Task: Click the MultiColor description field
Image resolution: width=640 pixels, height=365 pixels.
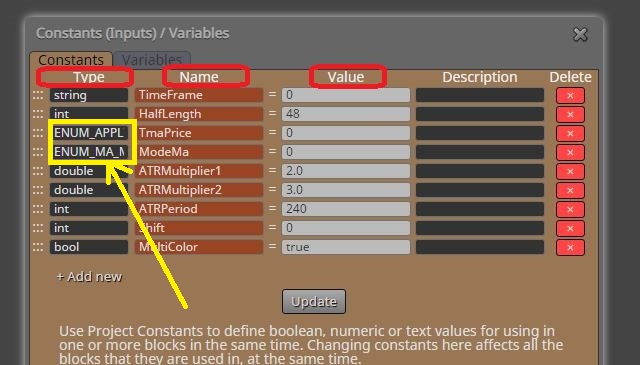Action: tap(480, 247)
